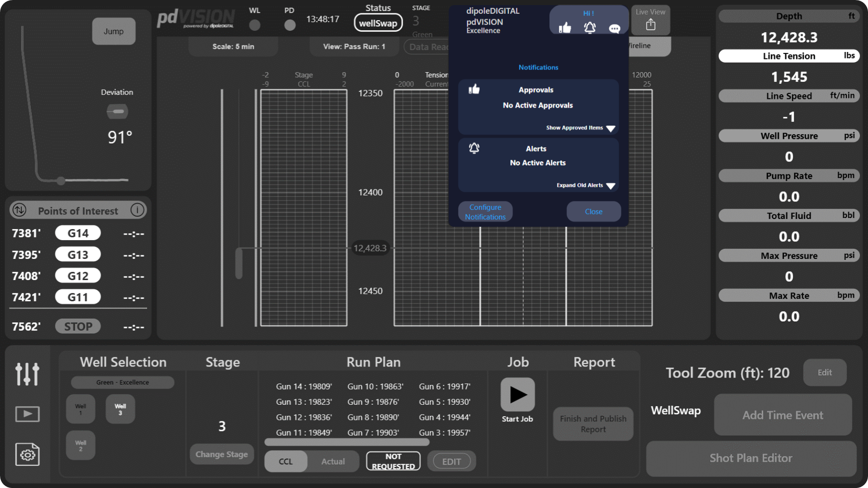
Task: Click the Report section header
Action: click(594, 362)
